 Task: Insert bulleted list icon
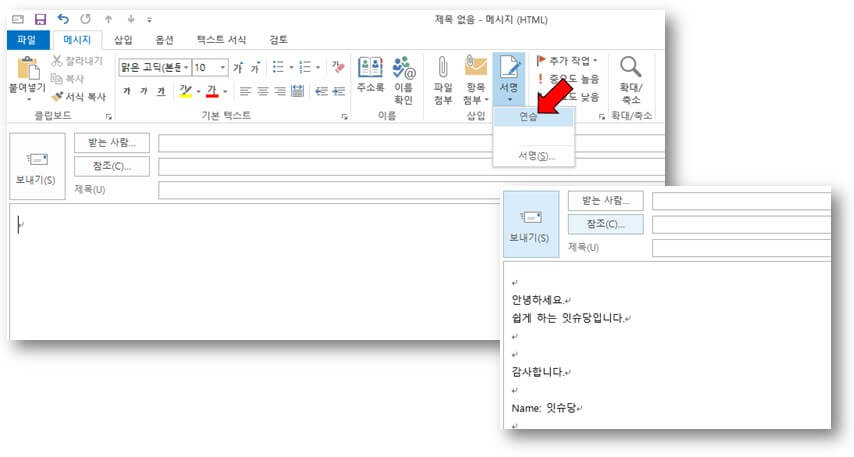click(278, 68)
